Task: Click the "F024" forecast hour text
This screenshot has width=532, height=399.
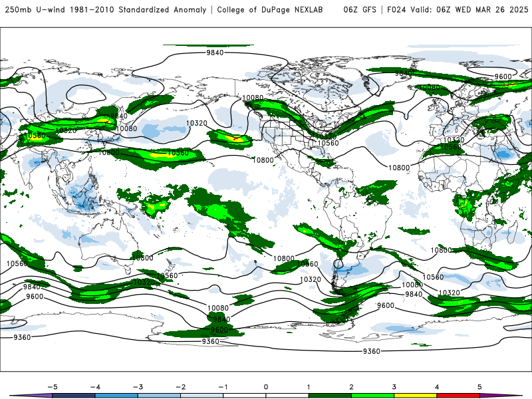Action: (x=396, y=10)
